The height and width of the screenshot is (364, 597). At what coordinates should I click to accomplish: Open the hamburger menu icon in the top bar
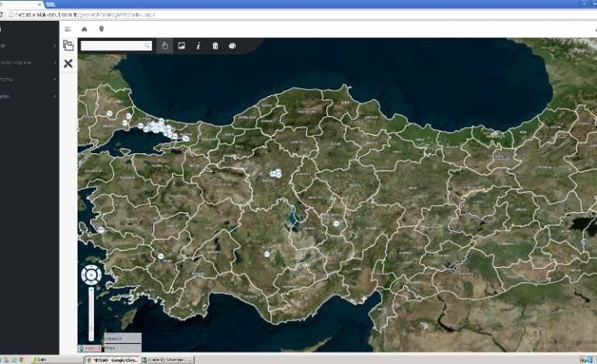tap(67, 29)
